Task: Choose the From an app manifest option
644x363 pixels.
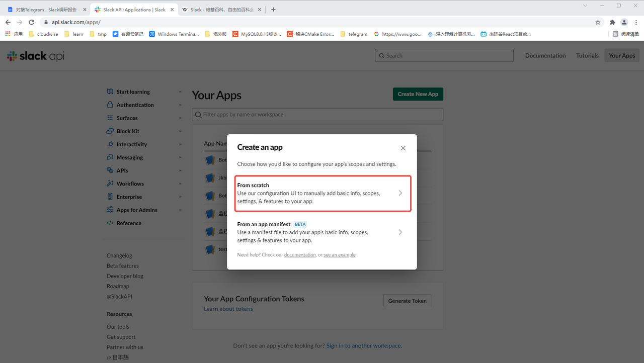Action: click(x=323, y=232)
